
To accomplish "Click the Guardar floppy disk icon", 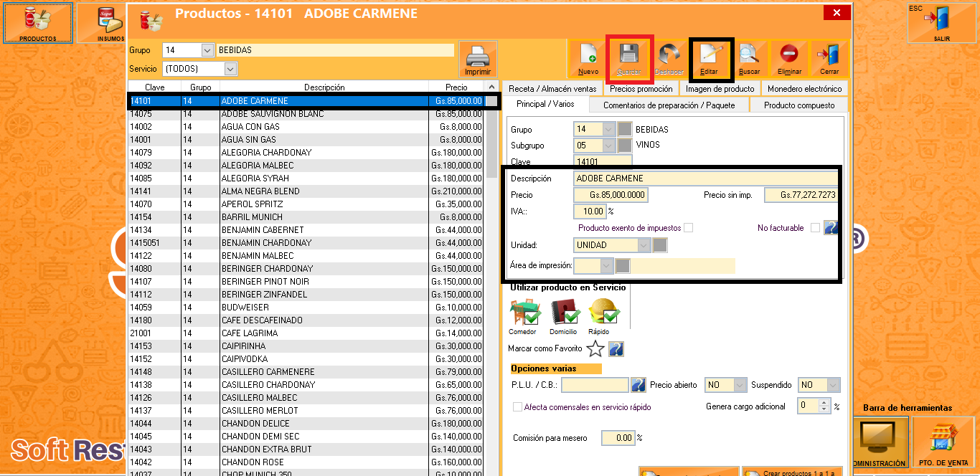I will coord(628,58).
